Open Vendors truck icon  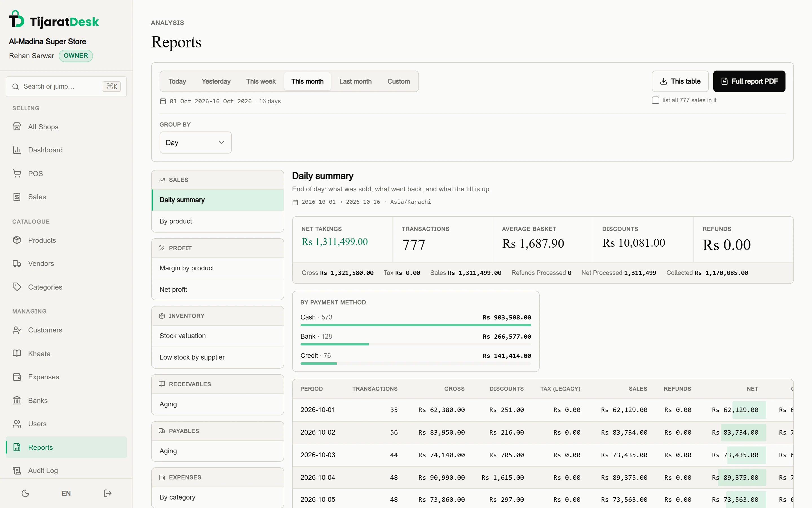coord(17,263)
